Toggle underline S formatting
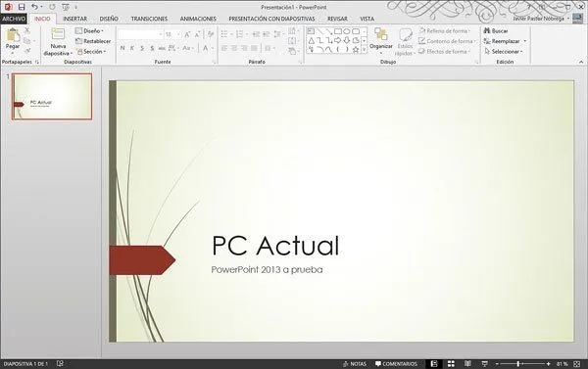The width and height of the screenshot is (588, 369). (142, 48)
